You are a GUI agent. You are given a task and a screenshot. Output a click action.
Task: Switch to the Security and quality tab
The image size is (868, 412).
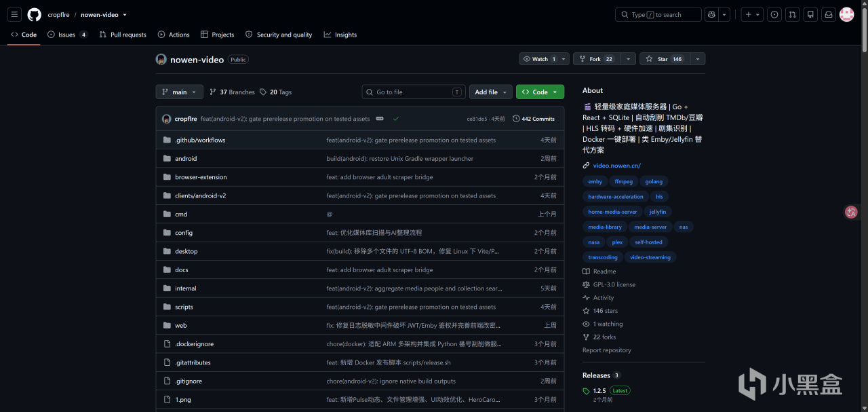pyautogui.click(x=279, y=35)
